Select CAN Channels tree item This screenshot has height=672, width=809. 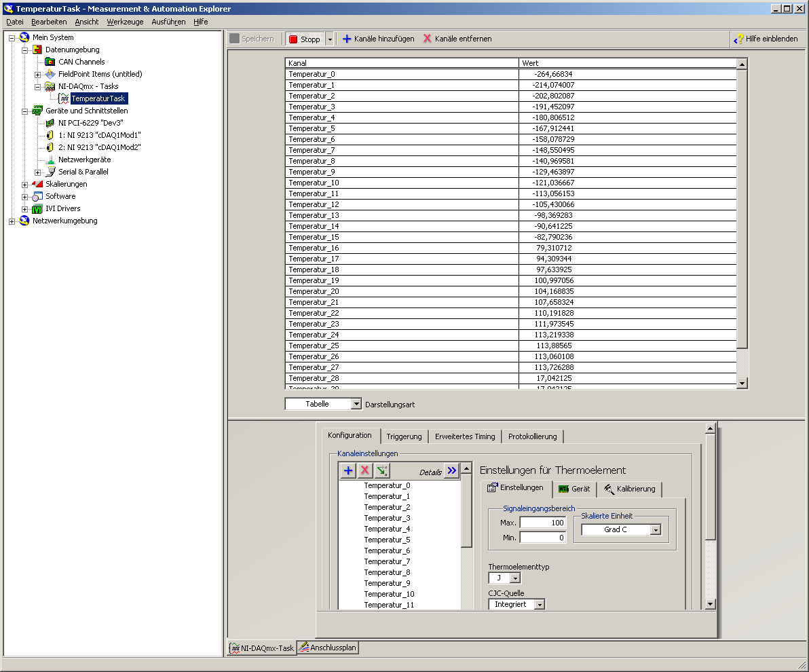(81, 62)
